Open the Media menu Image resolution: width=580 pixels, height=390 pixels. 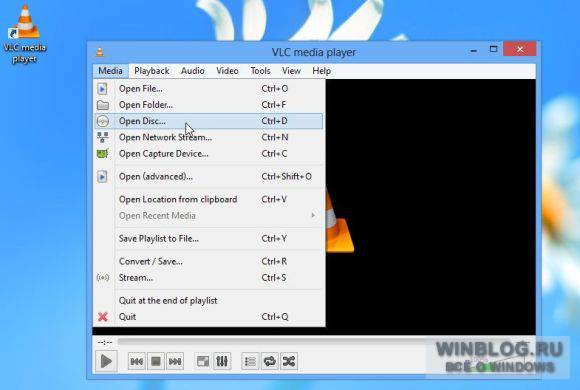(110, 71)
